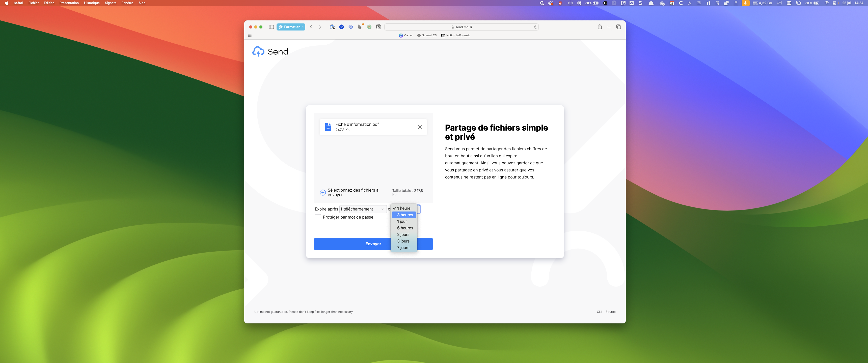Click the Send title text
This screenshot has width=868, height=363.
pos(278,52)
